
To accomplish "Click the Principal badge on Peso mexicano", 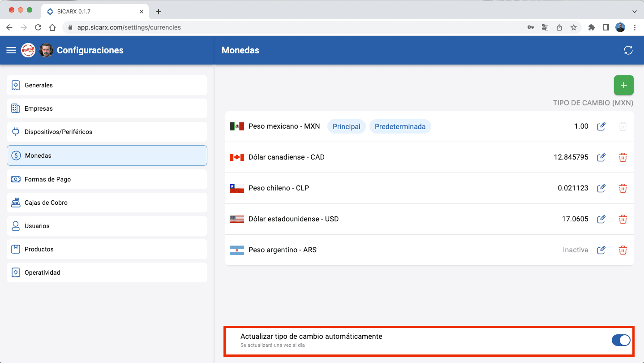I will coord(346,126).
